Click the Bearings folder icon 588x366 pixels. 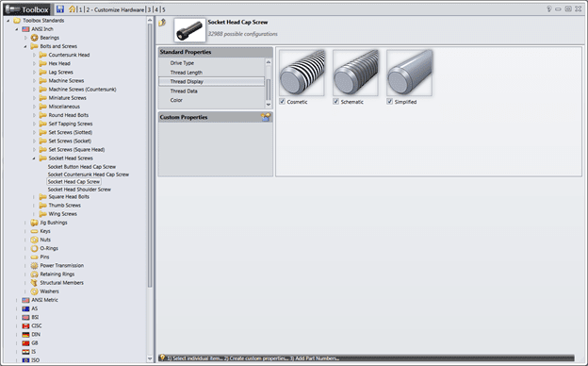click(x=35, y=38)
